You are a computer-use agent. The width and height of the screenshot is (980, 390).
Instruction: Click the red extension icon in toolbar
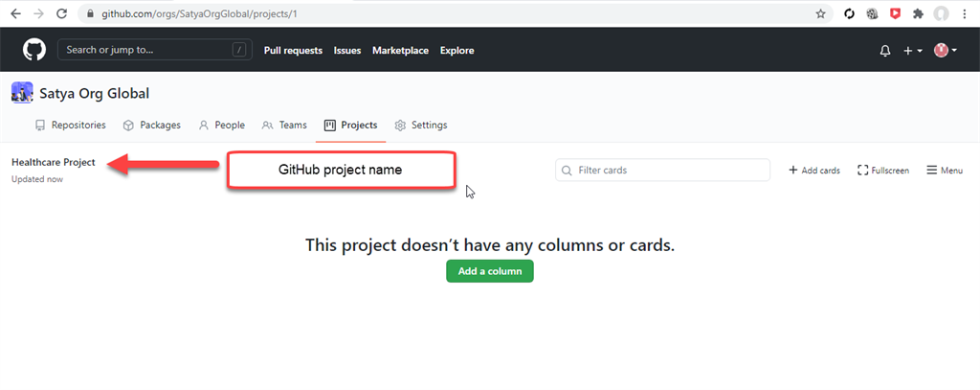[x=895, y=14]
